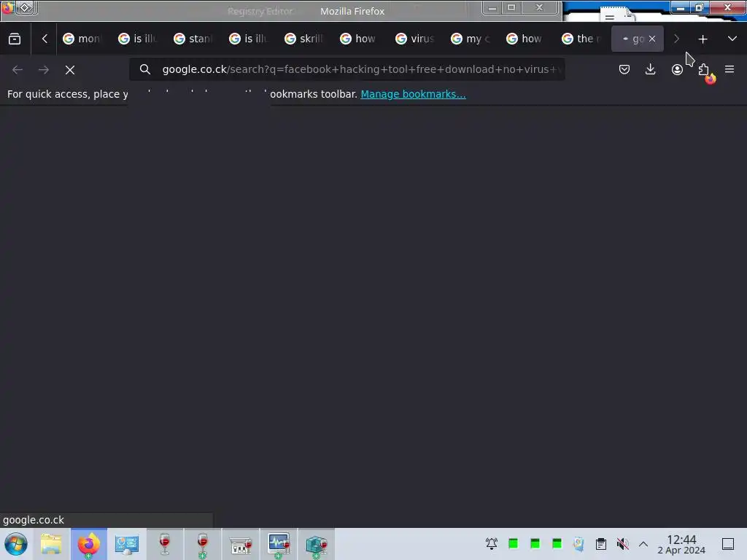Open the Wine control panel taskbar icon
747x560 pixels.
[x=241, y=545]
